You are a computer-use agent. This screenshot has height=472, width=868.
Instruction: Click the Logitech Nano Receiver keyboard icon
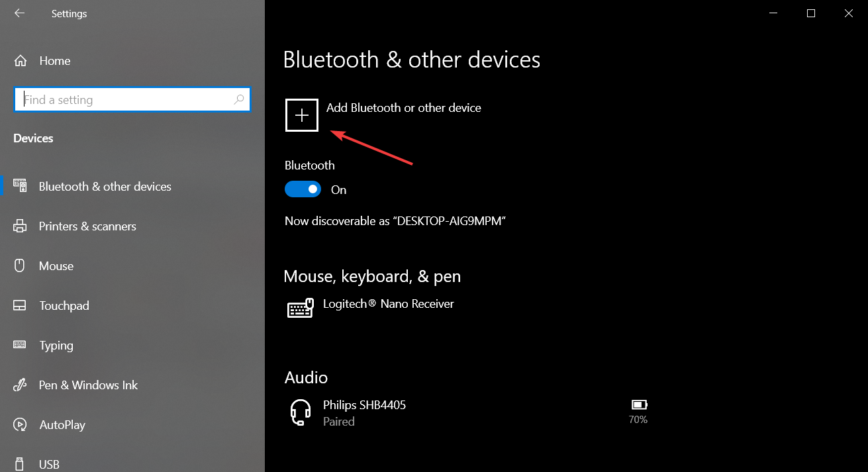click(300, 308)
